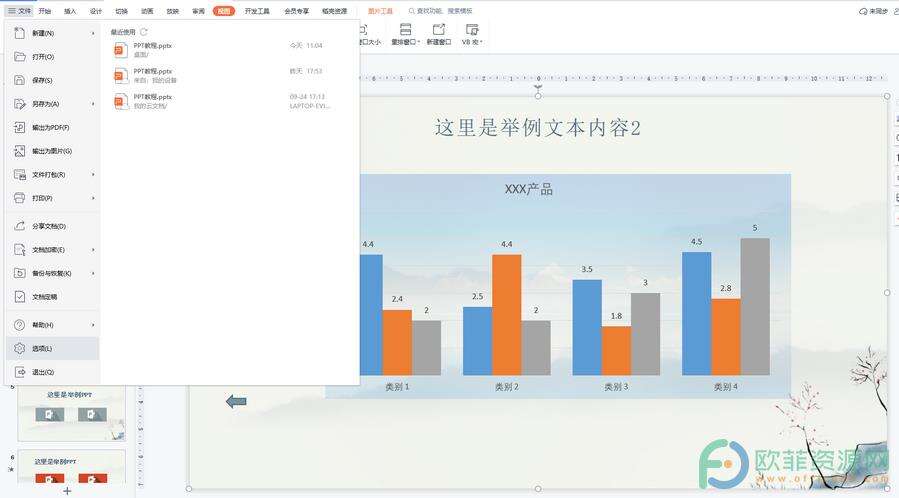
Task: Click the Document finalize (文档定稿) icon
Action: coord(19,297)
